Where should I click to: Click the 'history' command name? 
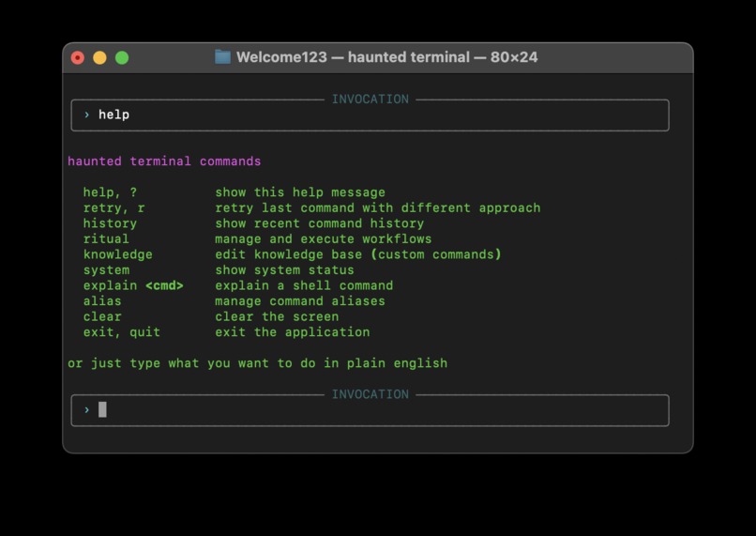[110, 223]
